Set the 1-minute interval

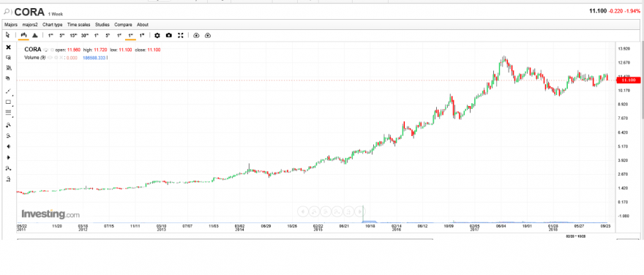50,35
